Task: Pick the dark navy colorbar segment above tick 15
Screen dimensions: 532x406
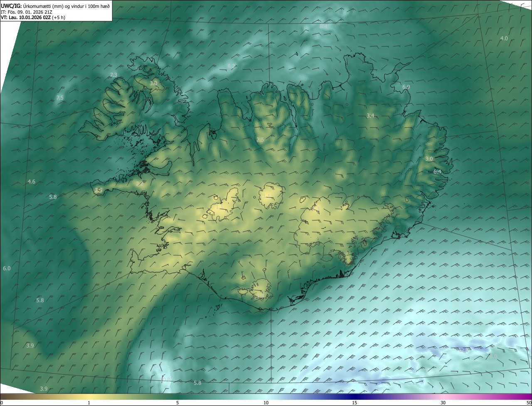Action: click(x=355, y=397)
